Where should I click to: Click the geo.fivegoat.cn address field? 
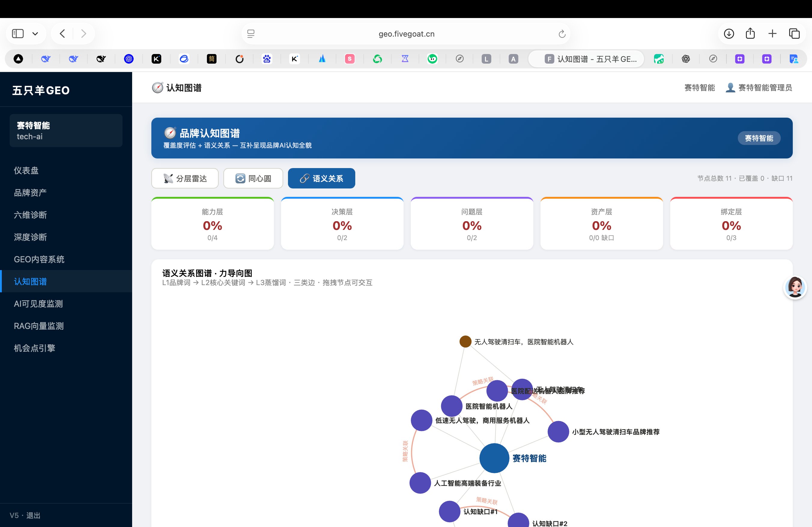pos(406,34)
